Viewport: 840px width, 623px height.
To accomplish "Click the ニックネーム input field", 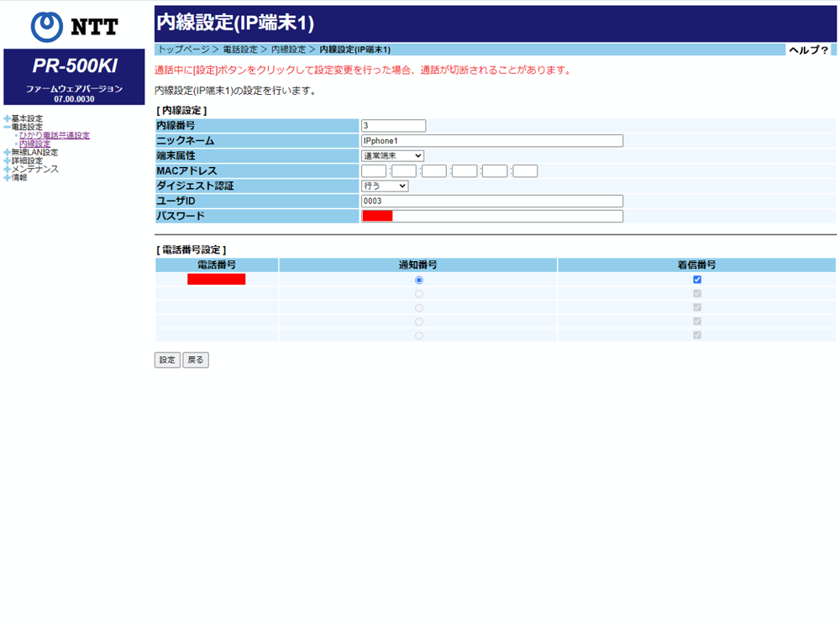I will [x=492, y=141].
